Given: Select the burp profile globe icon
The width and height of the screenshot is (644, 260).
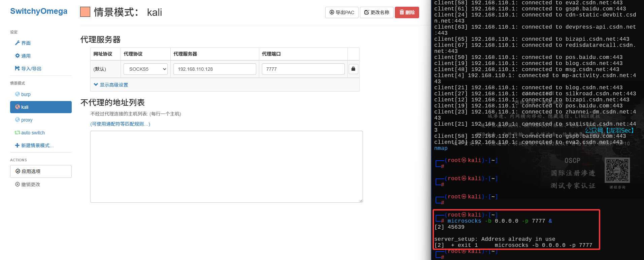Looking at the screenshot, I should point(18,94).
